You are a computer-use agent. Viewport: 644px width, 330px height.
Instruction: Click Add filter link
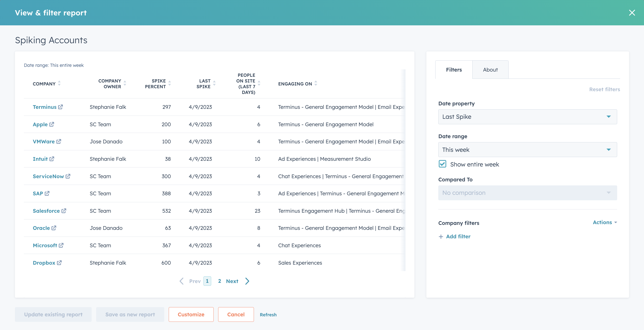(x=458, y=237)
